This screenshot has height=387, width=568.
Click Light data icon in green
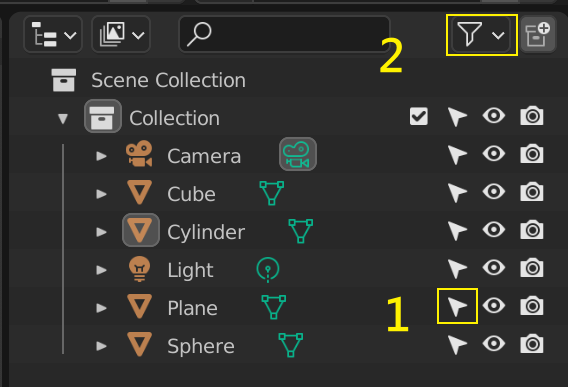(268, 270)
